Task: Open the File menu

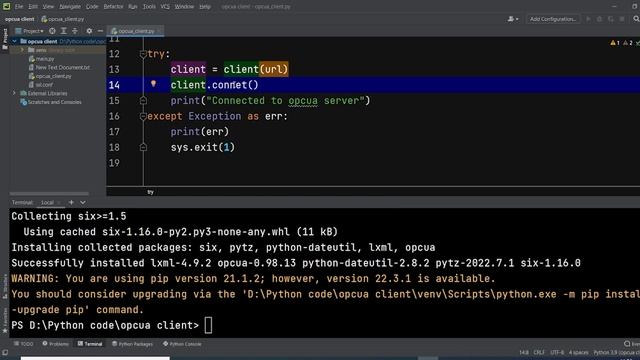Action: 19,7
